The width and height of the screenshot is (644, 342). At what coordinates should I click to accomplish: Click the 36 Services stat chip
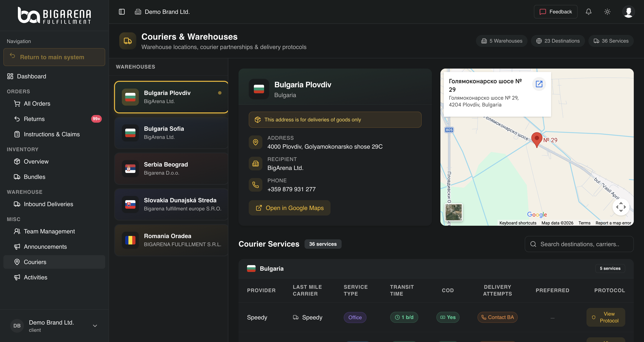[x=611, y=41]
